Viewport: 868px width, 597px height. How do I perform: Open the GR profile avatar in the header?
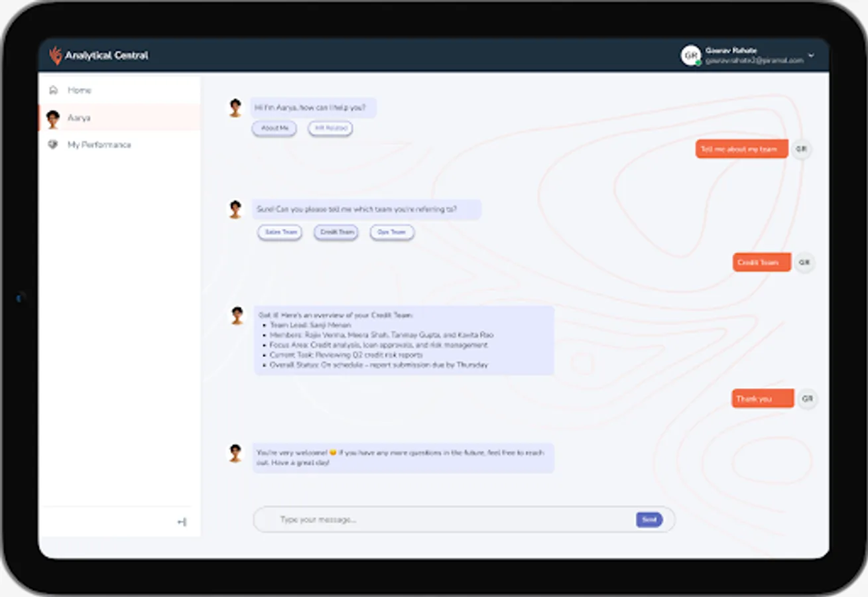690,56
